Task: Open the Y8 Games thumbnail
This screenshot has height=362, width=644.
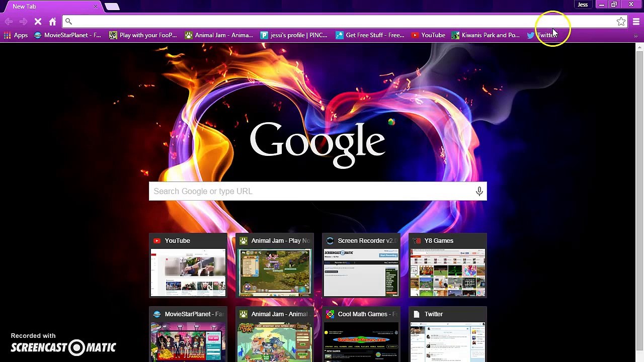Action: [448, 265]
